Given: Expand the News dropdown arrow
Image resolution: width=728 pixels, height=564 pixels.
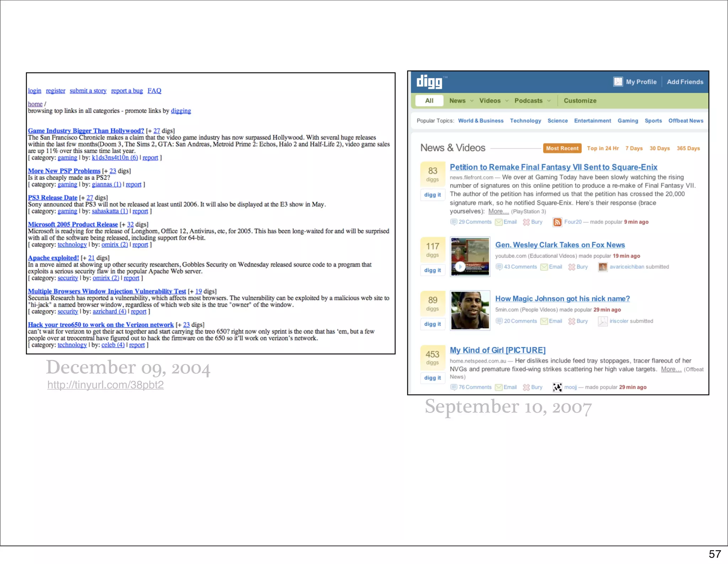Looking at the screenshot, I should click(x=472, y=101).
